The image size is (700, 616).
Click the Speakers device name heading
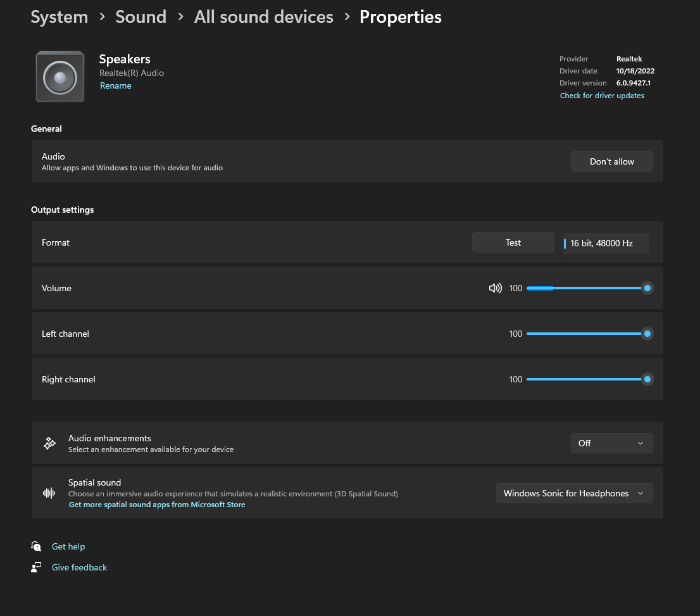click(x=125, y=59)
